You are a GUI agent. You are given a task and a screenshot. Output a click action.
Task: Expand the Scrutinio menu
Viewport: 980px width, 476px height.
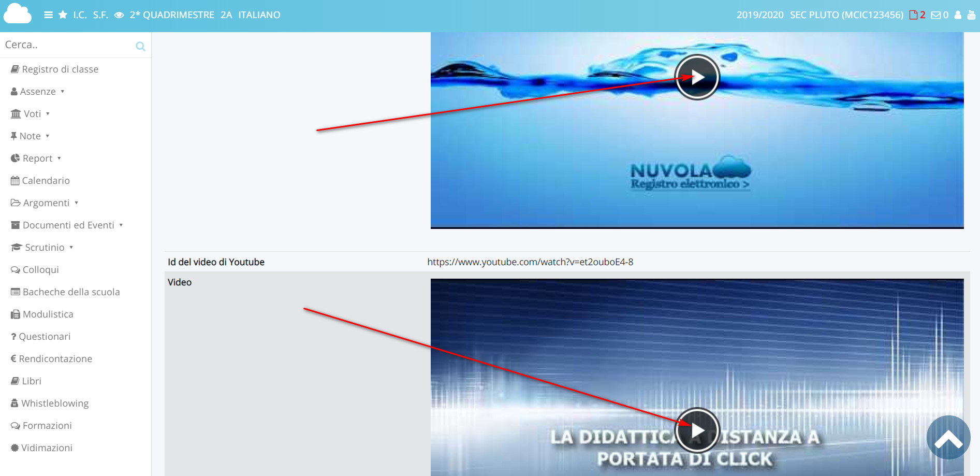[x=42, y=248]
